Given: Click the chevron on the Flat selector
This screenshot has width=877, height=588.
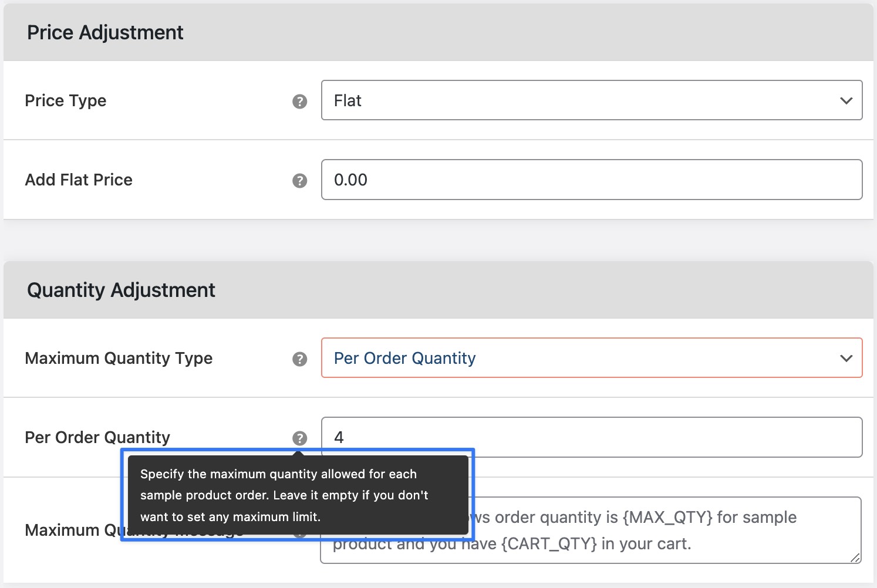Looking at the screenshot, I should [845, 100].
